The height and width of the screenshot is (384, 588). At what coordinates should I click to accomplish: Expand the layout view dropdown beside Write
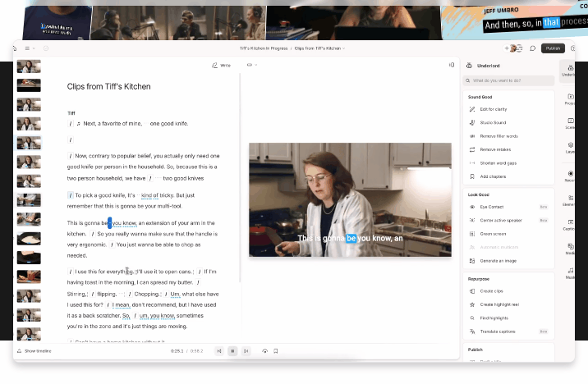(252, 65)
